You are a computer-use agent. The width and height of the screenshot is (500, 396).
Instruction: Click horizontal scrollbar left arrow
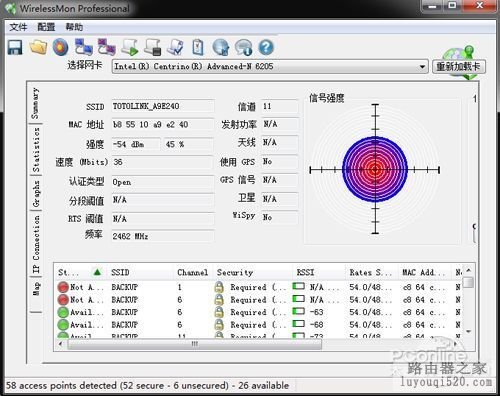[60, 344]
